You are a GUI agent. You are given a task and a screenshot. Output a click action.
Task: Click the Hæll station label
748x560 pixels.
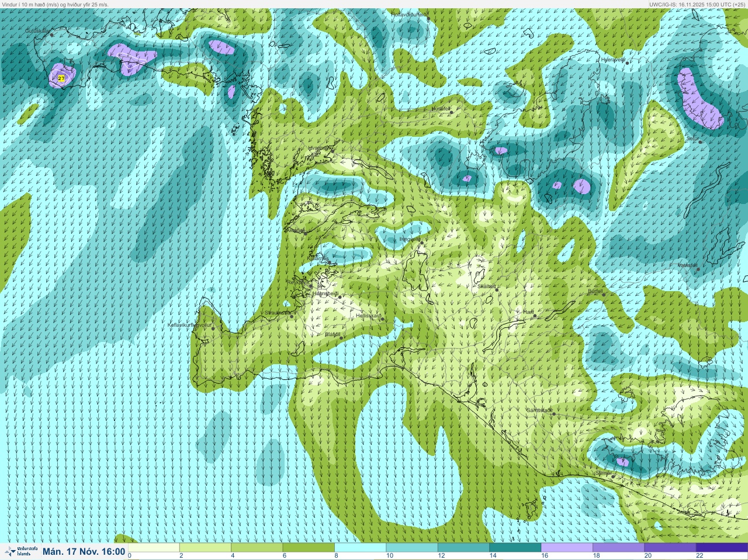pos(528,312)
